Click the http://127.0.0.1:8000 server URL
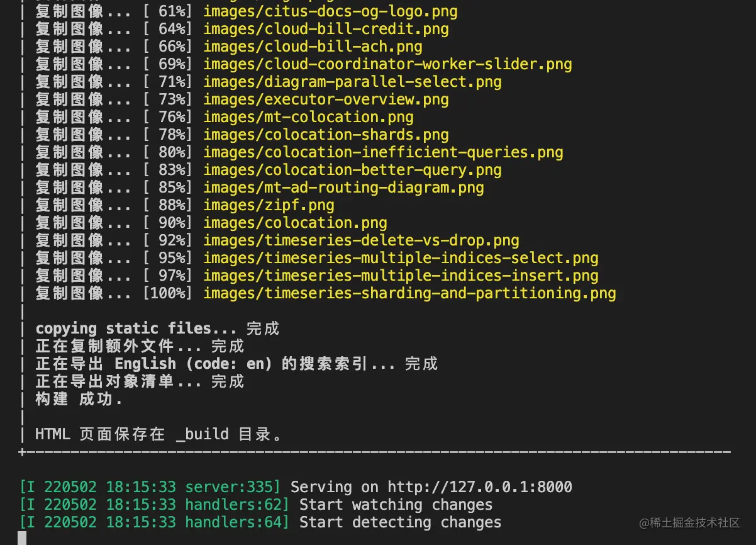The width and height of the screenshot is (756, 545). tap(479, 487)
